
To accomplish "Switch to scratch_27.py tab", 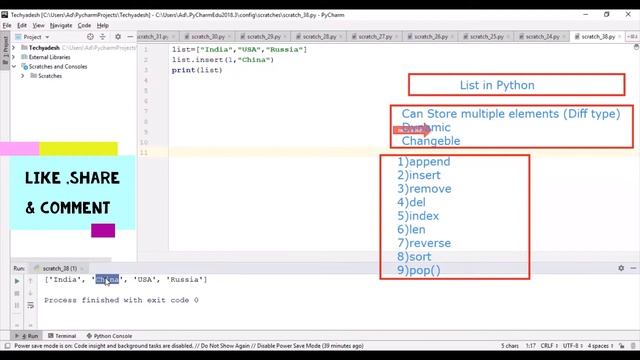I will [375, 37].
